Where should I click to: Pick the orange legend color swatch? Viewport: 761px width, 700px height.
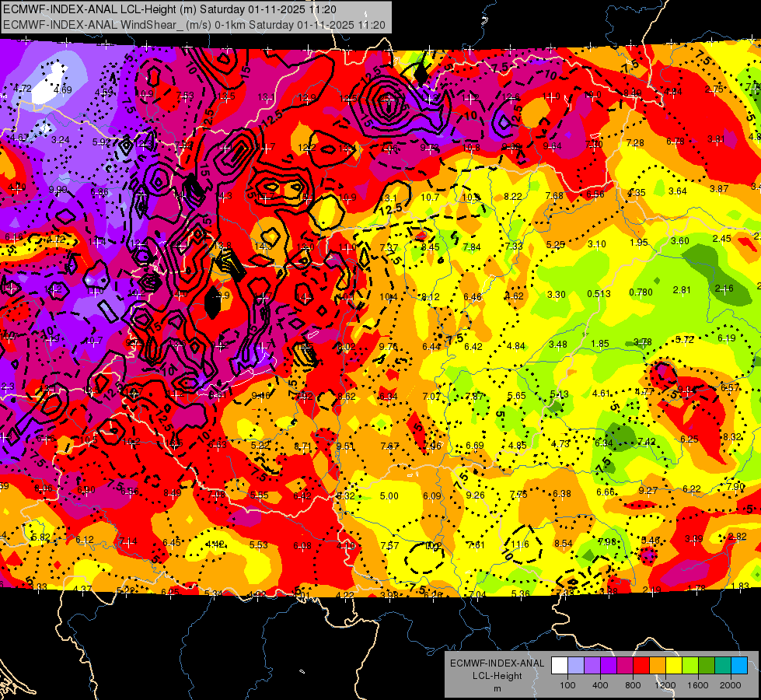pos(658,665)
